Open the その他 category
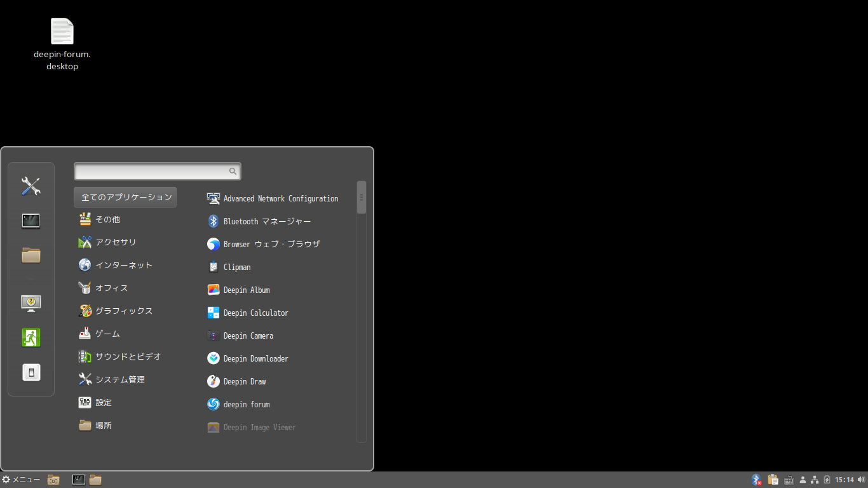Screen dimensions: 868x488 (125, 219)
